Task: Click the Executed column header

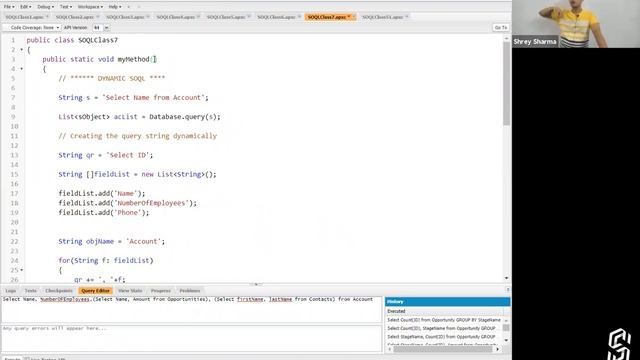Action: pos(445,311)
